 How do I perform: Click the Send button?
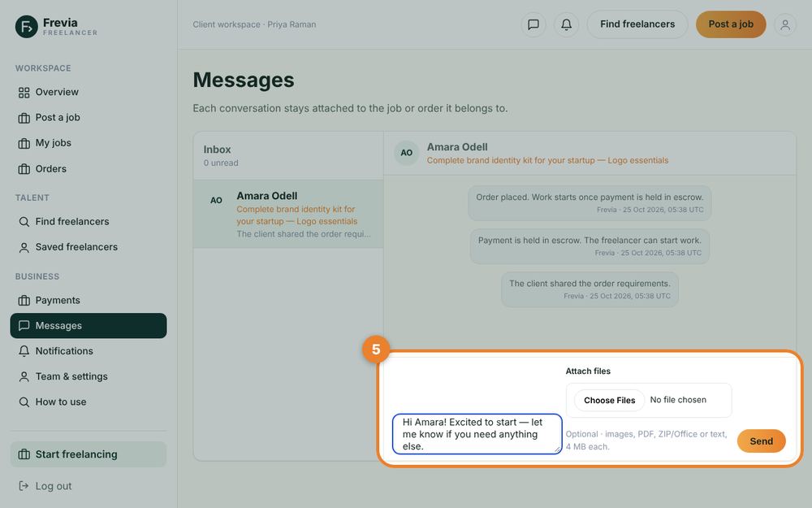click(762, 441)
